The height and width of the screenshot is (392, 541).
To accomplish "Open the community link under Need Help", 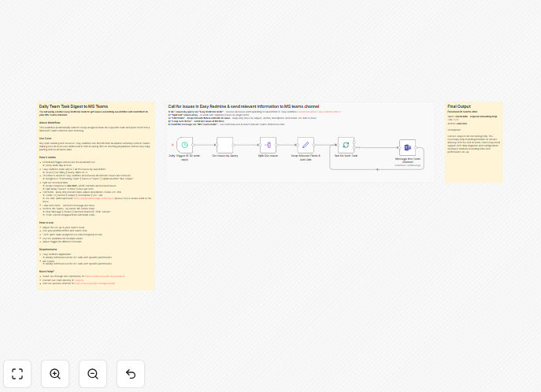I will point(104,276).
